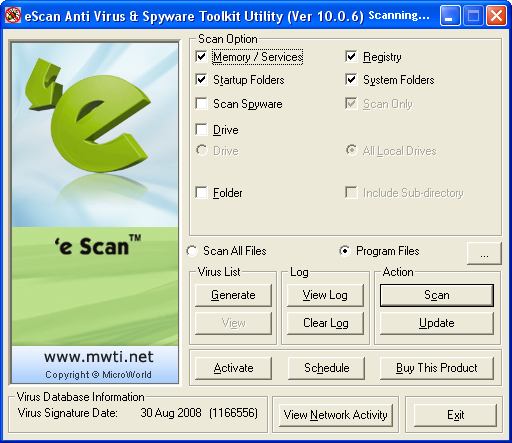
Task: Click Buy This Product button
Action: click(x=437, y=368)
